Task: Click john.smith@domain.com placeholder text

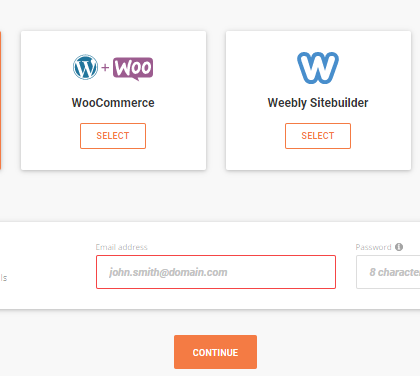Action: click(168, 272)
